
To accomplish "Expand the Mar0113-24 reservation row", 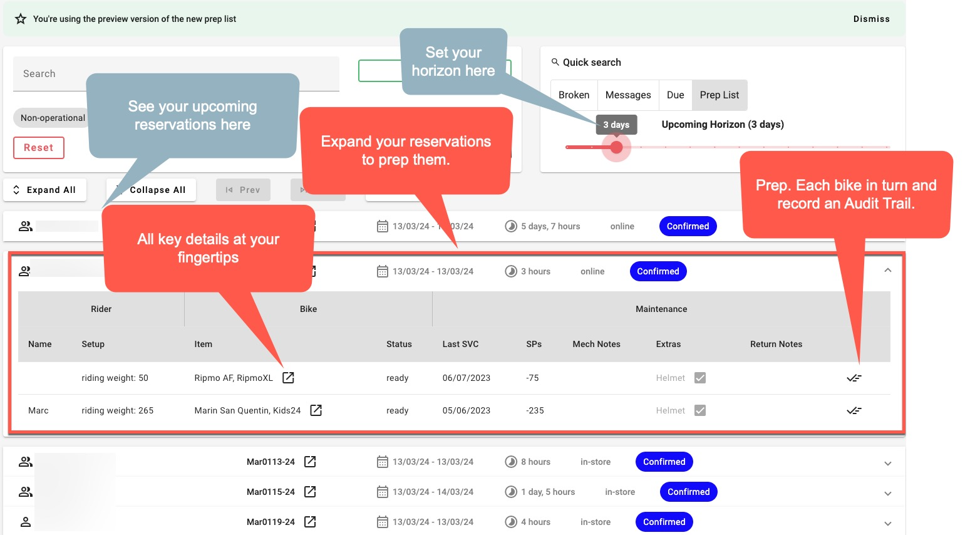I will pyautogui.click(x=887, y=464).
